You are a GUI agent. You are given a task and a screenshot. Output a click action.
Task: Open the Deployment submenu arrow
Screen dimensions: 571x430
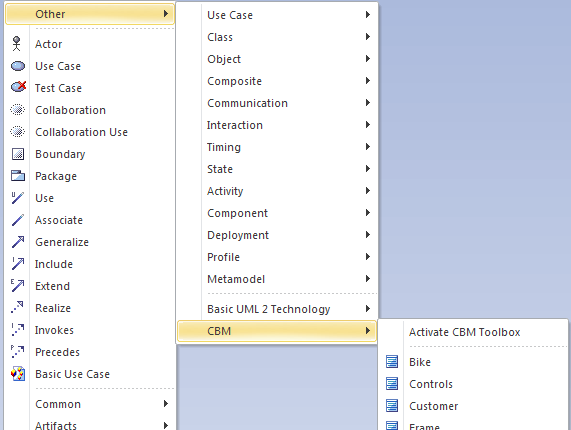pos(368,234)
